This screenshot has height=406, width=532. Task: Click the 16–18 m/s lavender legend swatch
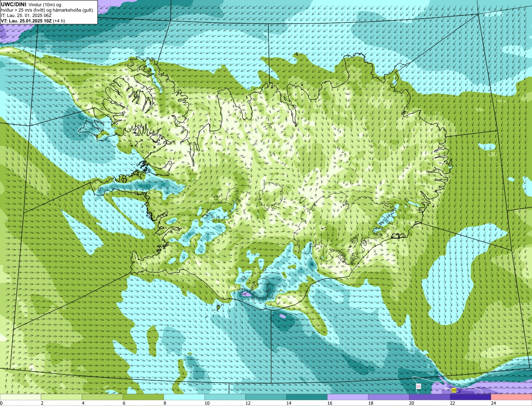(348, 397)
